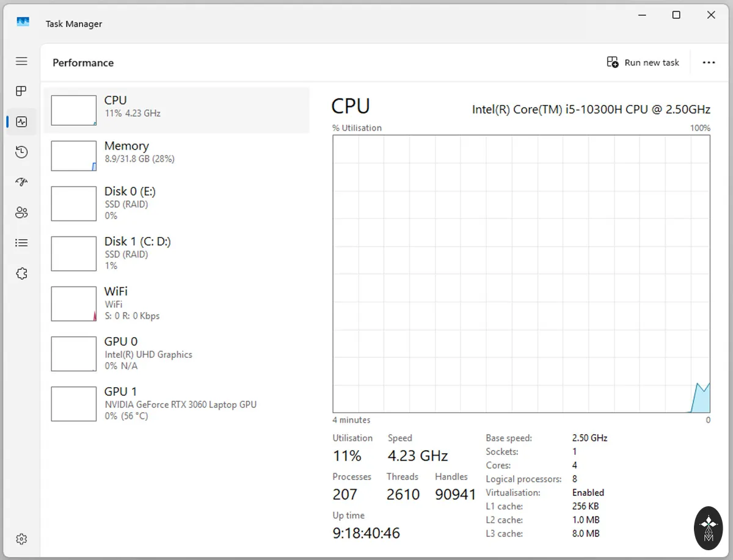This screenshot has width=733, height=560.
Task: Click the Task Manager app icon
Action: 23,23
